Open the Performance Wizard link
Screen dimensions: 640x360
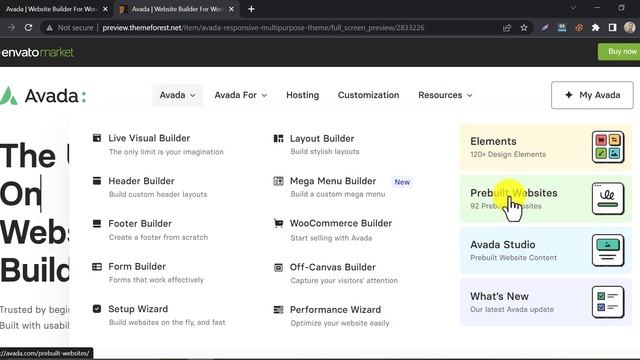pyautogui.click(x=336, y=310)
